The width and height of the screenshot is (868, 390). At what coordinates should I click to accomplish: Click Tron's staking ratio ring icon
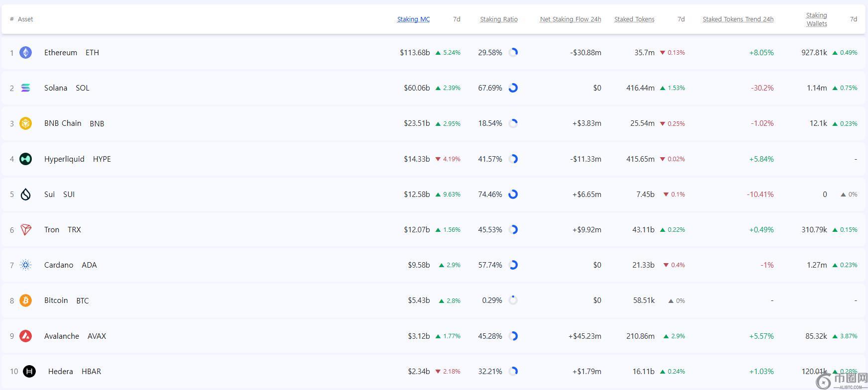(x=513, y=230)
